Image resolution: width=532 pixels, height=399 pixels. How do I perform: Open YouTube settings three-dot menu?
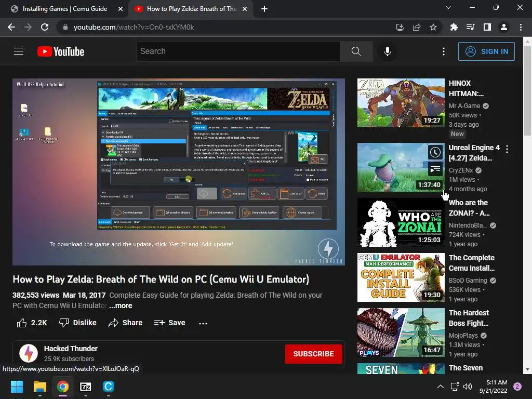pyautogui.click(x=444, y=51)
